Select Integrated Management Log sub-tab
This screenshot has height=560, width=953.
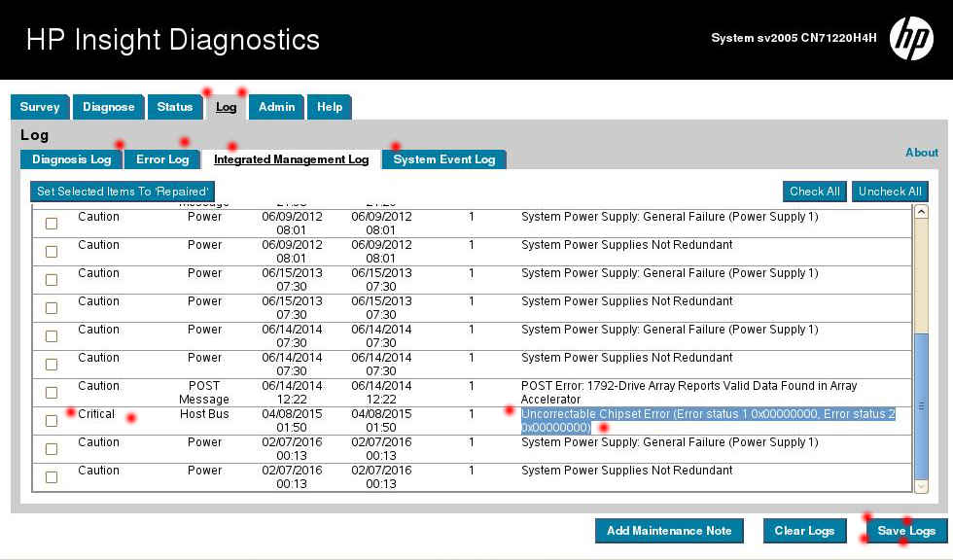click(292, 159)
